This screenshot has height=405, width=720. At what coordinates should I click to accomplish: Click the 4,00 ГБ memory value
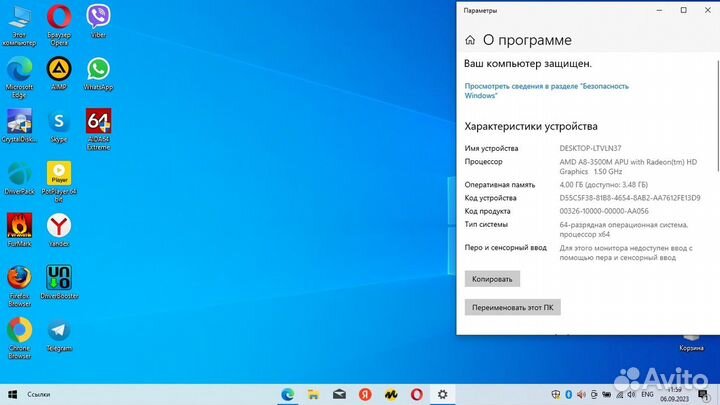[603, 185]
